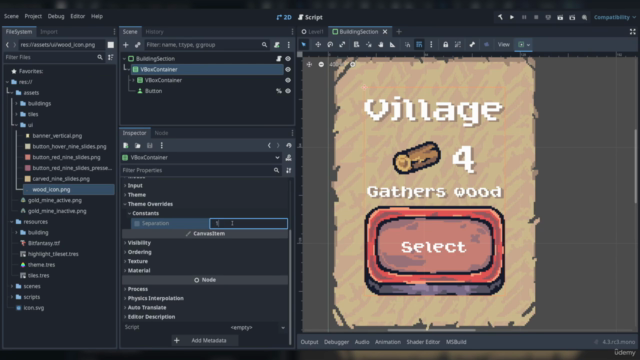Close the BuildingSection scene tab

click(385, 31)
